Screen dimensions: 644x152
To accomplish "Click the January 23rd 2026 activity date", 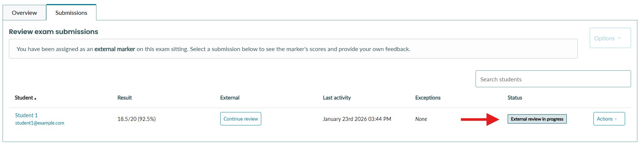I will coord(357,119).
